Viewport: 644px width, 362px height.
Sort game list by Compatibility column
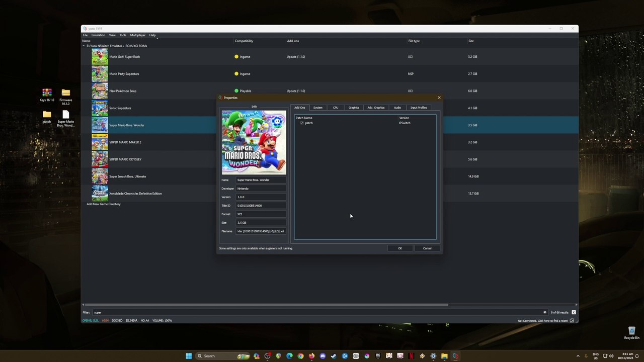point(244,41)
